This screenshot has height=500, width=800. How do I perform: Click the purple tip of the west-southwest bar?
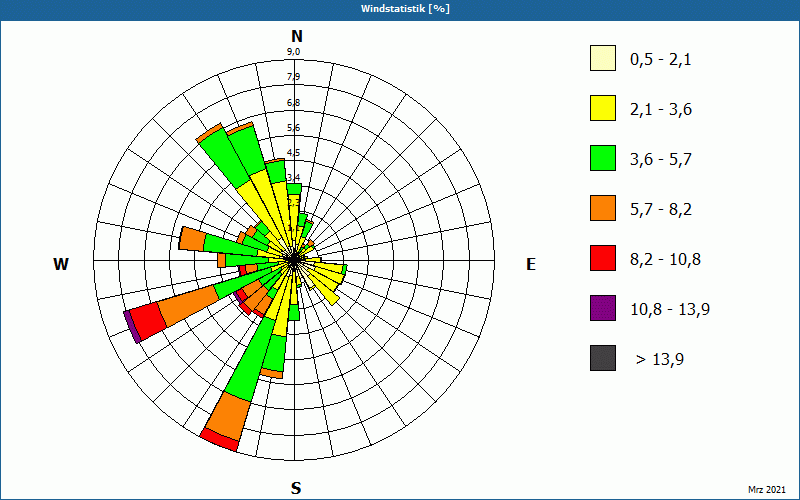(132, 327)
